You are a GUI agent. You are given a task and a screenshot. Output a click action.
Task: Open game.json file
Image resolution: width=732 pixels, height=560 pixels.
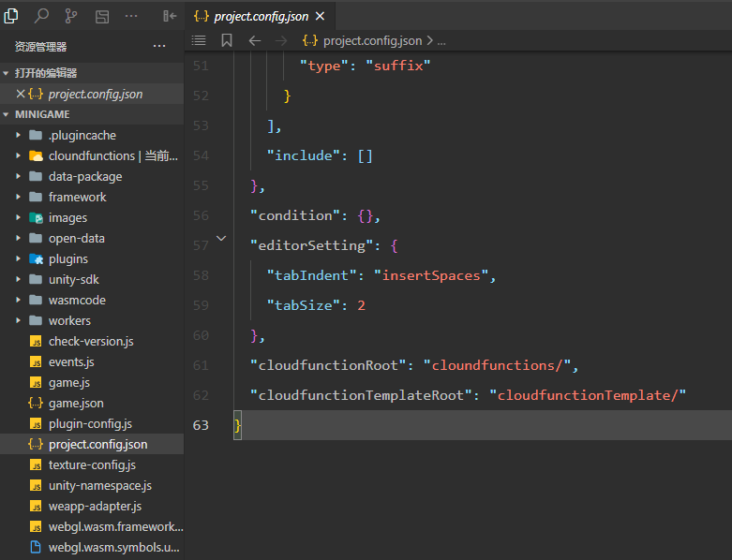pyautogui.click(x=92, y=403)
